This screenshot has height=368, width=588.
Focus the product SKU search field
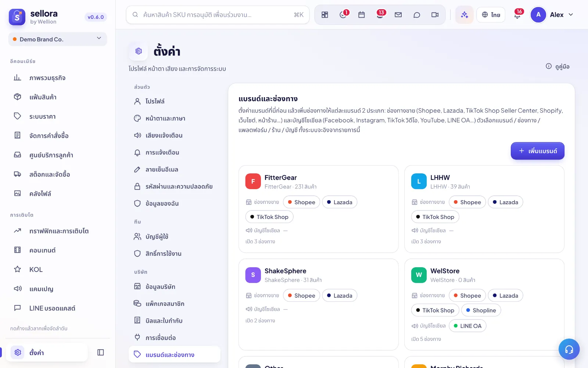(218, 15)
